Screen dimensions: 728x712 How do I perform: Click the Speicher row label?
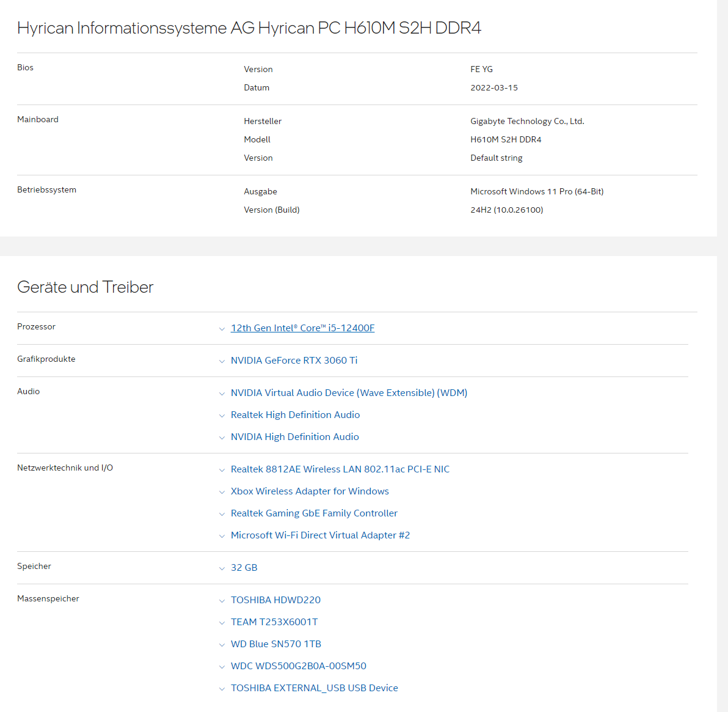pyautogui.click(x=34, y=566)
